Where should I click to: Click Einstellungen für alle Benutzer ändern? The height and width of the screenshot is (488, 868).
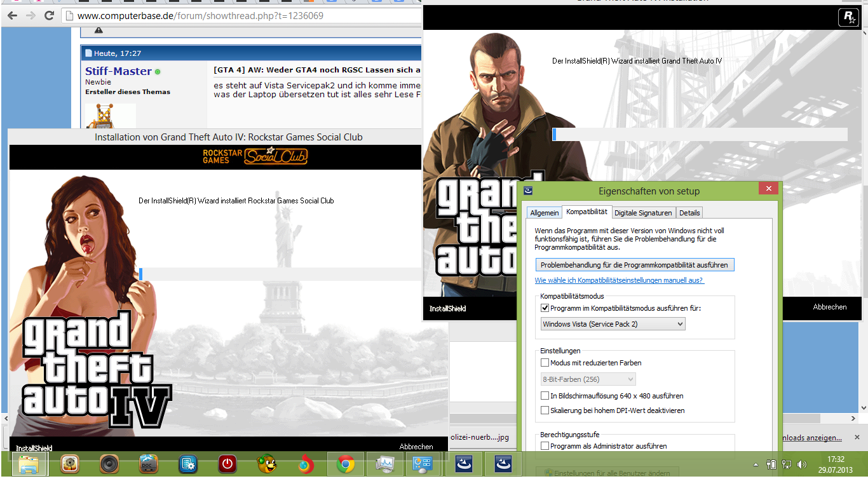click(x=607, y=473)
